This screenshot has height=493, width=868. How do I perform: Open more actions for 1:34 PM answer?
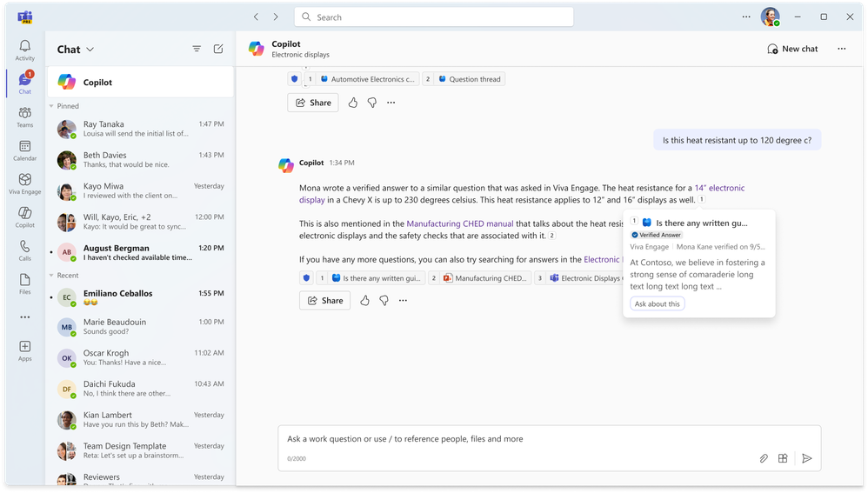(x=403, y=301)
